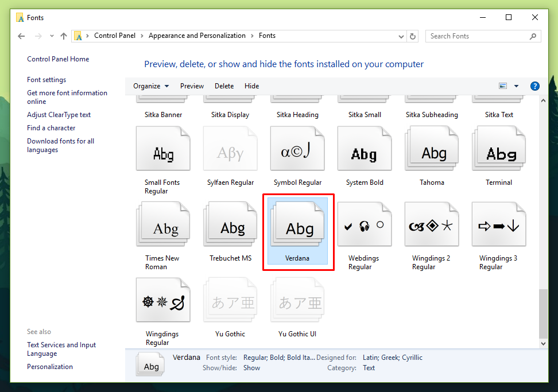The image size is (558, 392).
Task: Select the Symbol Regular font icon
Action: pos(297,149)
